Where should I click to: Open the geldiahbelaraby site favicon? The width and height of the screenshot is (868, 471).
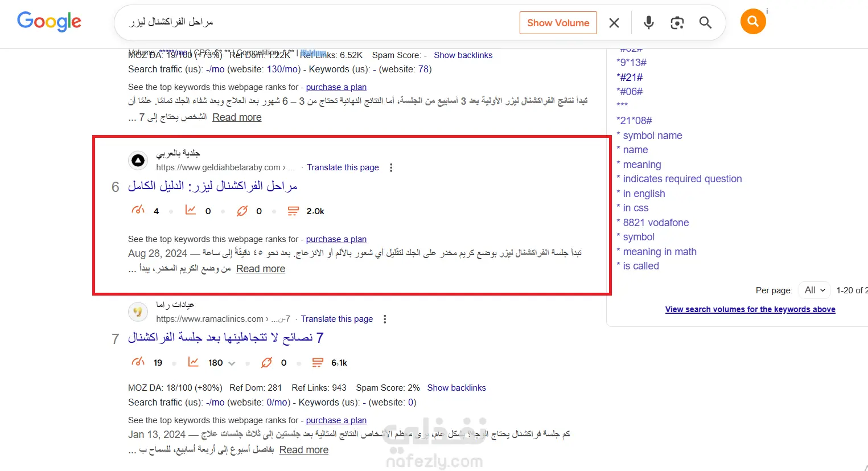point(138,161)
